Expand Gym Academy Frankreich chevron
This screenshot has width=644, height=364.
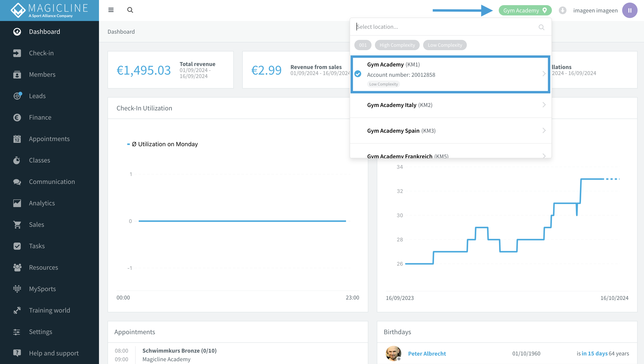pos(544,156)
